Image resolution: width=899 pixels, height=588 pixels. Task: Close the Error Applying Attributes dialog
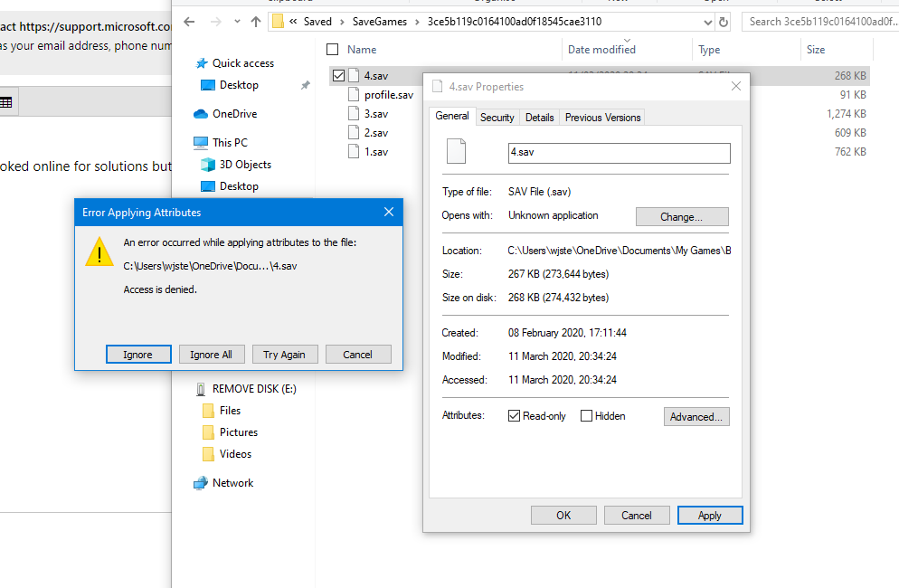389,213
